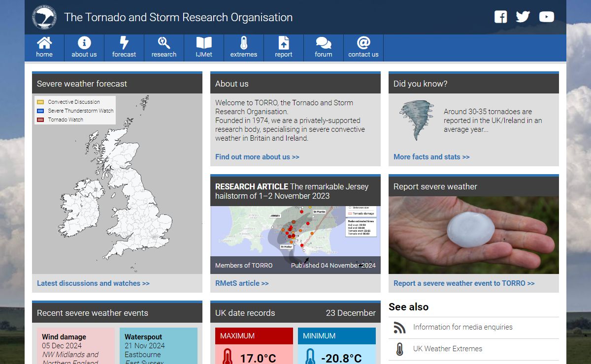The height and width of the screenshot is (364, 591).
Task: Click the 17.0°C maximum value
Action: (x=258, y=358)
